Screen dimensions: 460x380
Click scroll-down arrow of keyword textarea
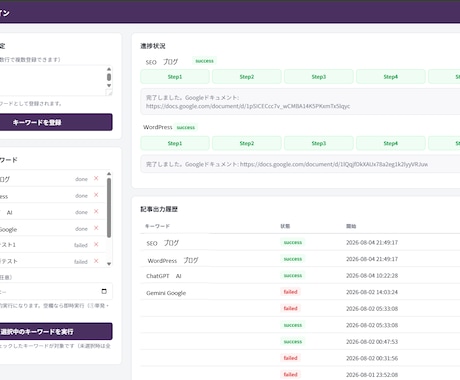[109, 86]
